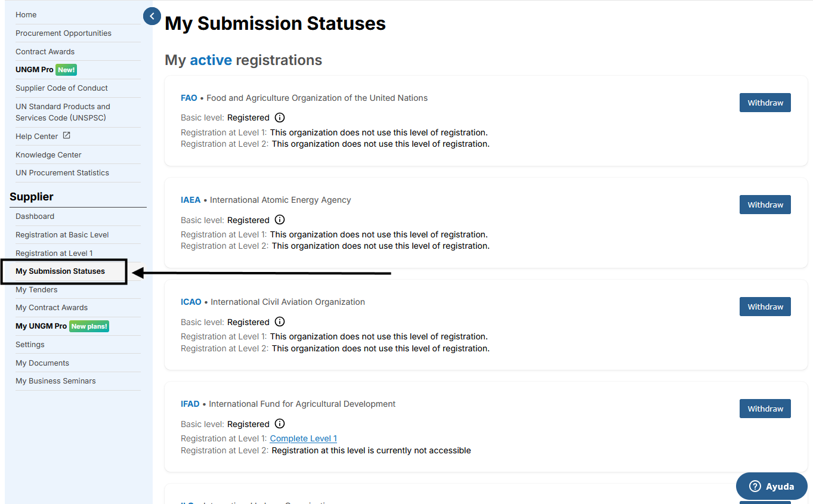The height and width of the screenshot is (504, 813).
Task: Click the New plans! badge in sidebar
Action: [x=89, y=326]
